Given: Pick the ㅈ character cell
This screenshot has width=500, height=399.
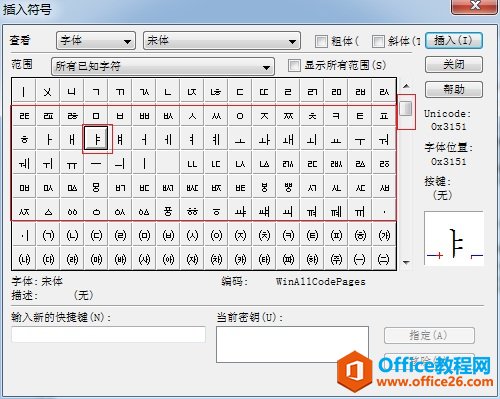Looking at the screenshot, I should tap(264, 116).
